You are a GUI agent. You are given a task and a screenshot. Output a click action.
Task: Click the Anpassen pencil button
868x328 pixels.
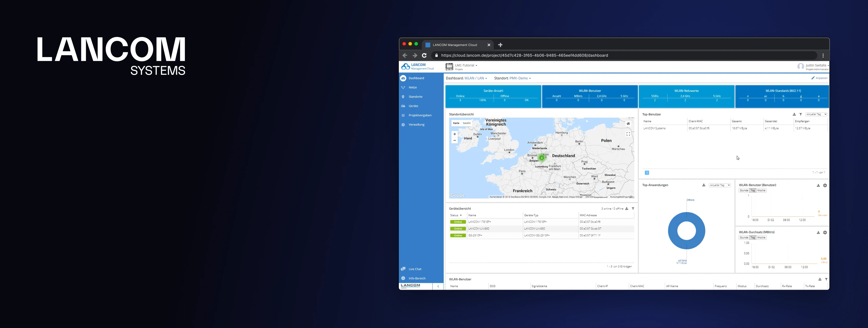click(819, 78)
